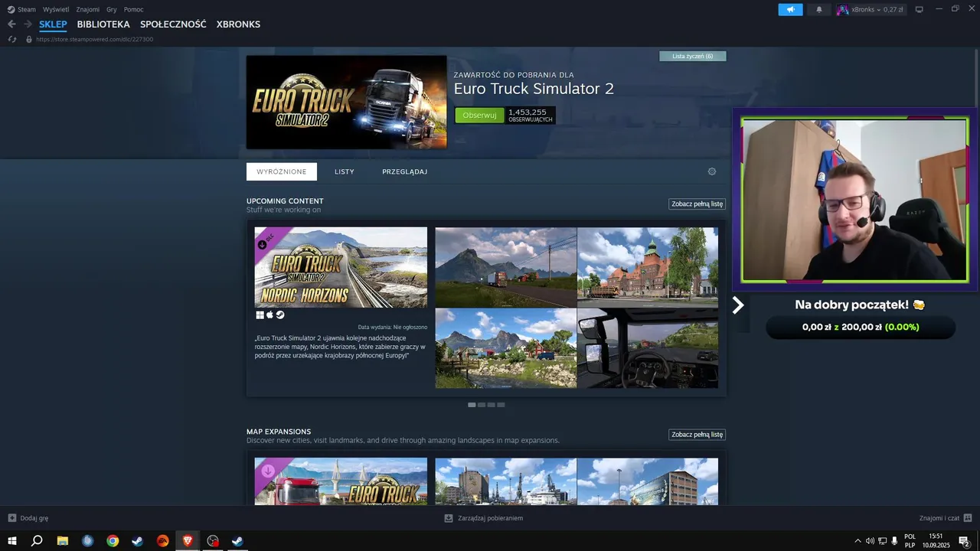Image resolution: width=980 pixels, height=551 pixels.
Task: Click the taskbar clock 15:51
Action: coord(936,536)
